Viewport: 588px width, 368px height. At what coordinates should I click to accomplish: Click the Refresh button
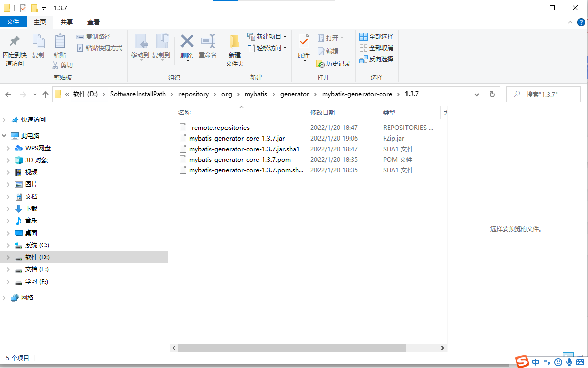click(492, 95)
